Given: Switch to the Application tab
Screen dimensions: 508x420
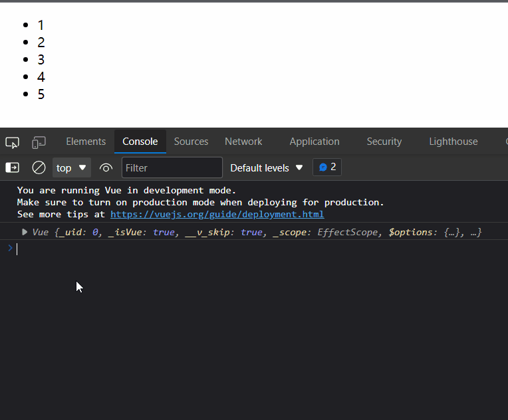Looking at the screenshot, I should click(x=315, y=142).
